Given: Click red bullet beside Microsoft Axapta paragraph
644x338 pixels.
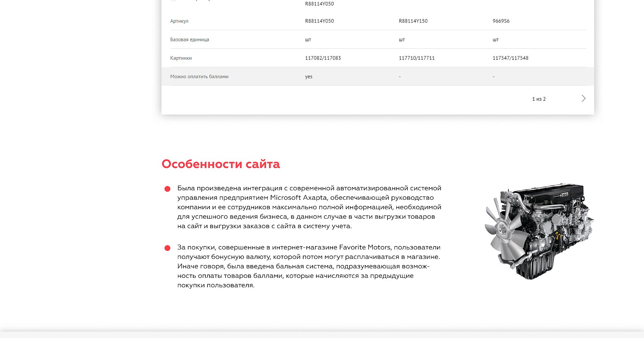Looking at the screenshot, I should (167, 189).
